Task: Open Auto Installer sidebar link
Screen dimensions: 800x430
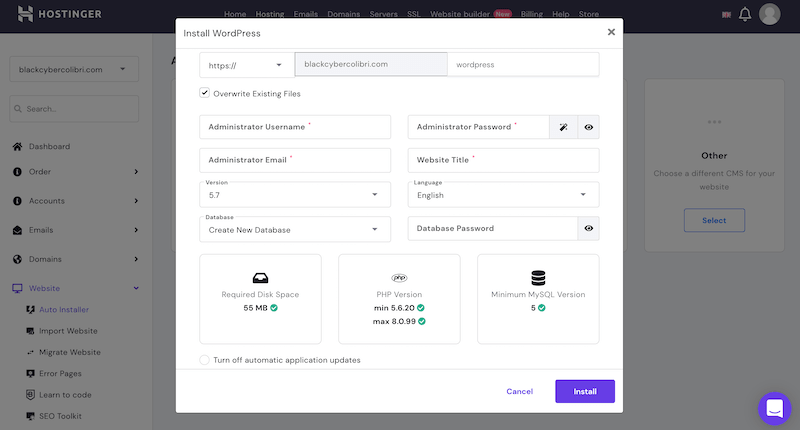Action: tap(64, 310)
